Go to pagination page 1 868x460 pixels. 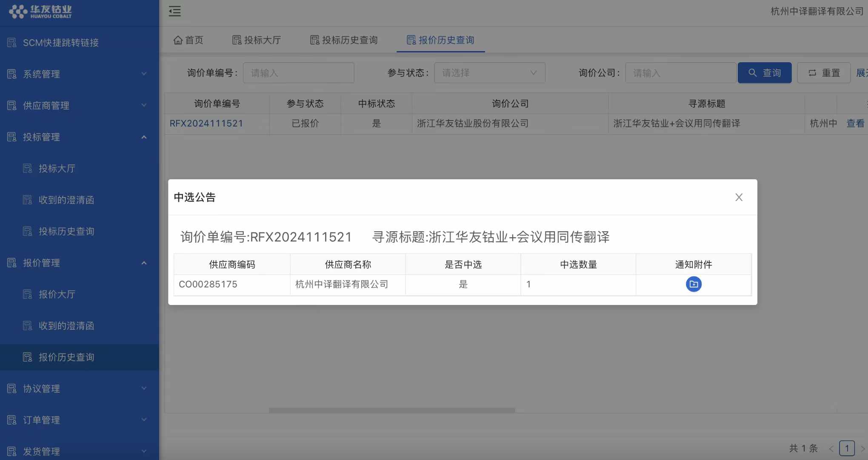click(x=847, y=448)
